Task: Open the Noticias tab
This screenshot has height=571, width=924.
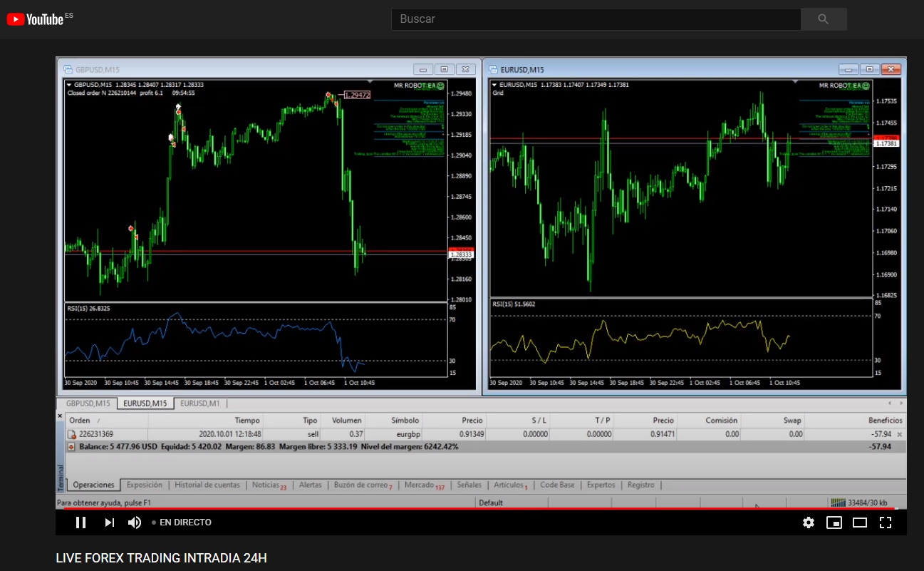Action: click(x=269, y=485)
